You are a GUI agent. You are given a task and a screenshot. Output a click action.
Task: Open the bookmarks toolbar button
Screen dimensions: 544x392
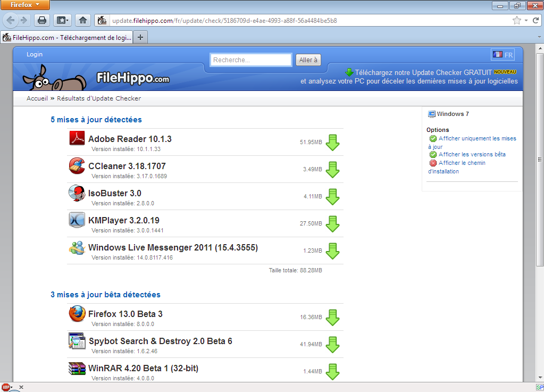pyautogui.click(x=62, y=20)
